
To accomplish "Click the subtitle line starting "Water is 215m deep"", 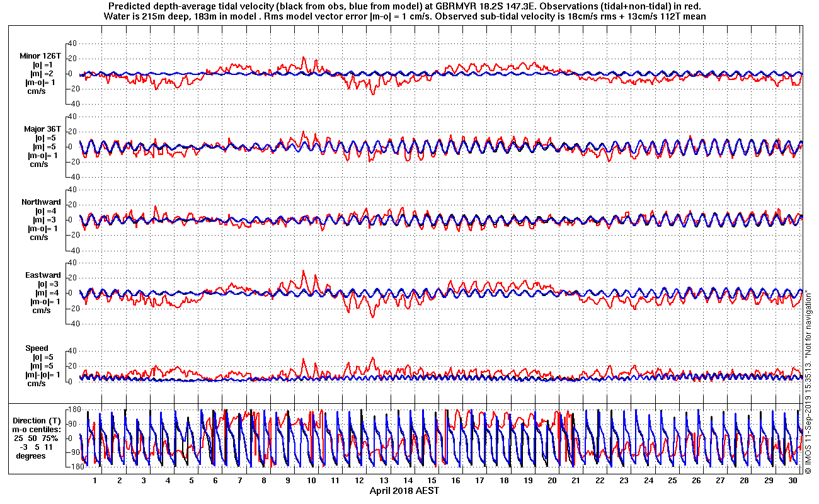I will tap(404, 16).
